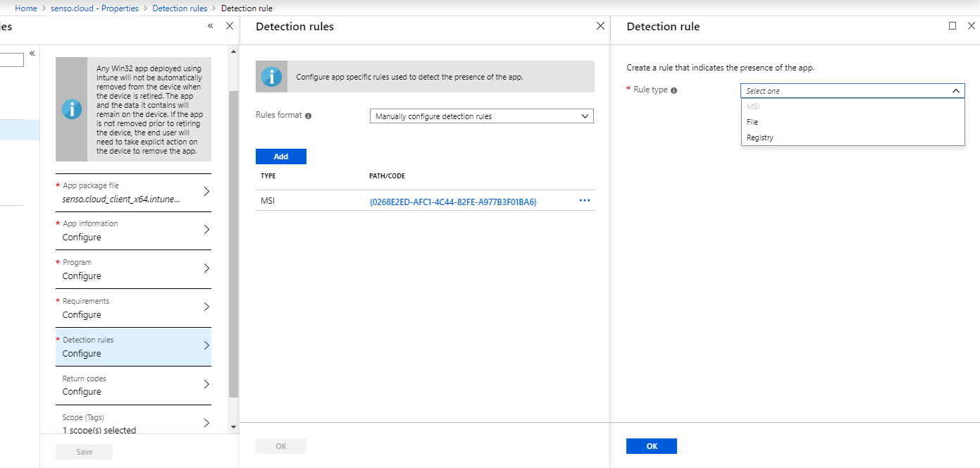
Task: Click the blue info icon in Detection rules banner
Action: [271, 77]
